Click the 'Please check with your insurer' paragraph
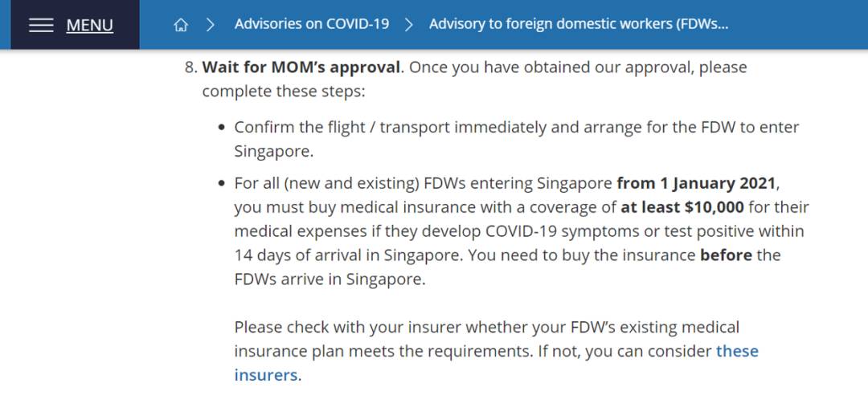 [486, 328]
